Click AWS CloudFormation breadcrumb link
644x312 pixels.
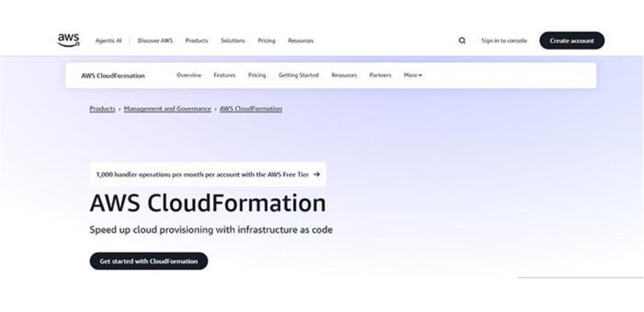[x=251, y=109]
